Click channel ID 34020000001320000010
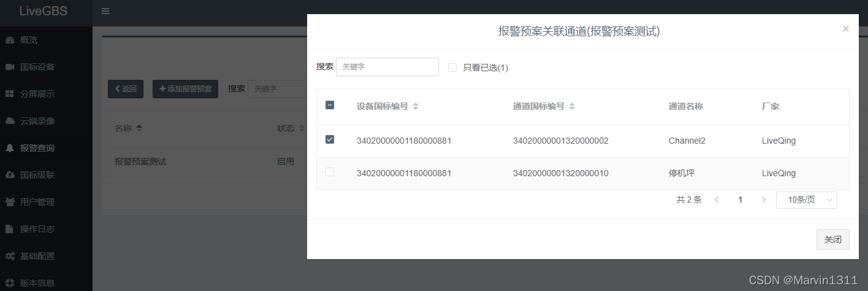The image size is (868, 291). point(561,173)
